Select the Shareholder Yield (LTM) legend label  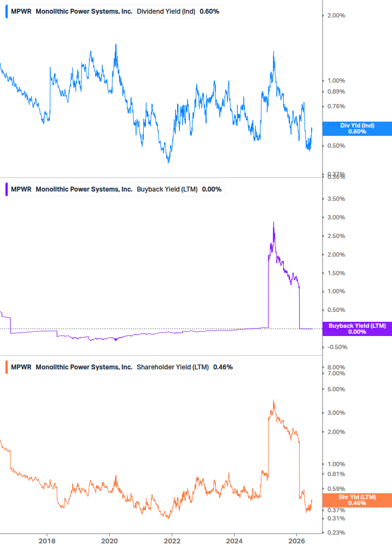(173, 367)
